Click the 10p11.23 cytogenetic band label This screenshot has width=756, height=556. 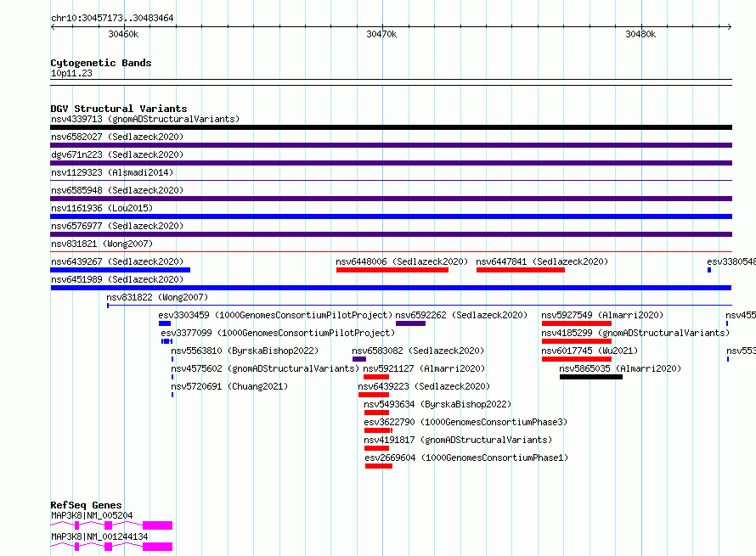(x=71, y=73)
